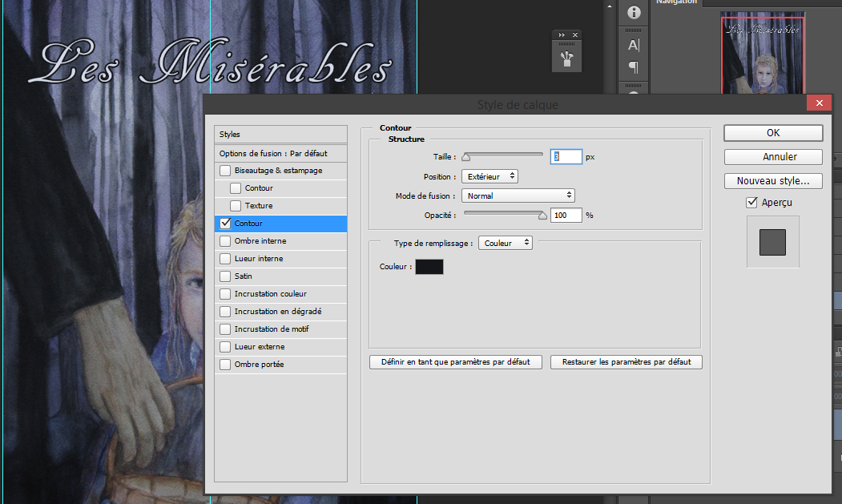Enable the Ombre portée checkbox
842x504 pixels.
[x=225, y=365]
